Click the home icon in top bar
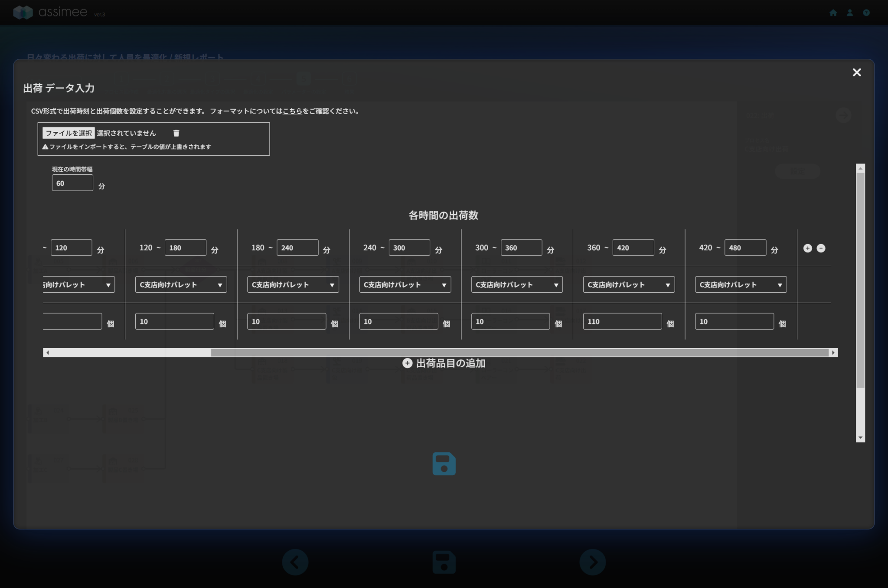888x588 pixels. tap(833, 13)
